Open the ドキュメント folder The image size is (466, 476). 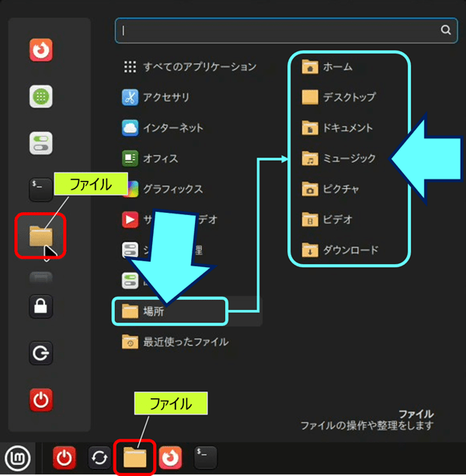click(337, 128)
